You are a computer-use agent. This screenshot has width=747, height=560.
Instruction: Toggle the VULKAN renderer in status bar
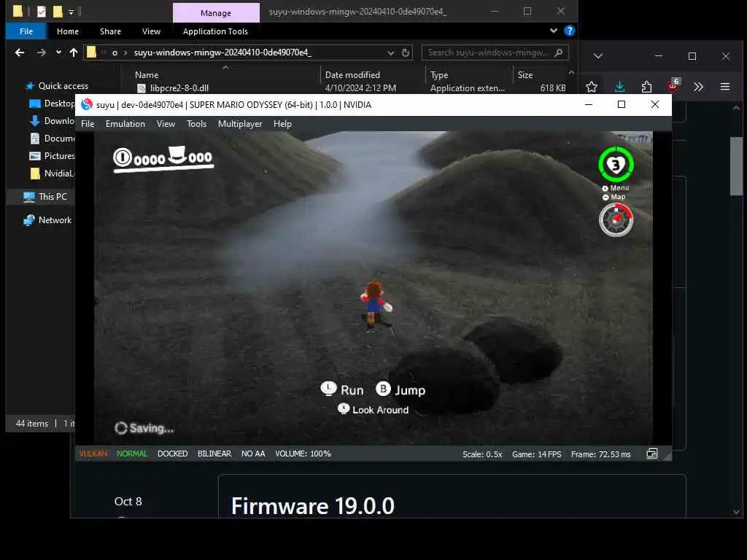coord(93,454)
